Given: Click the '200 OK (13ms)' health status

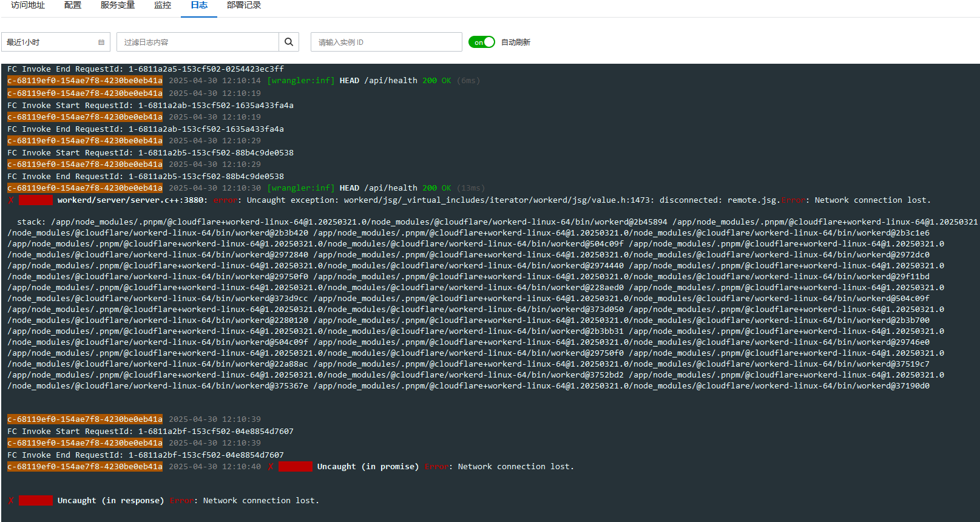Looking at the screenshot, I should tap(453, 188).
